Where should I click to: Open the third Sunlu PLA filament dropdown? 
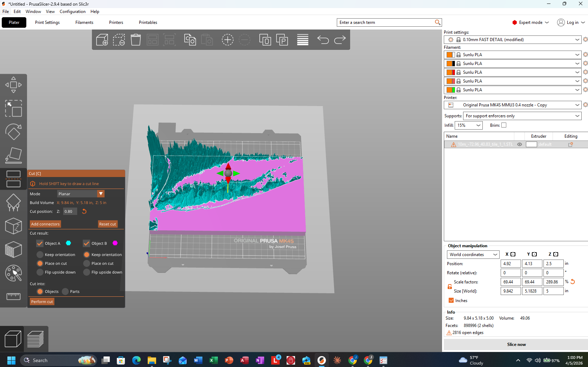pos(513,72)
